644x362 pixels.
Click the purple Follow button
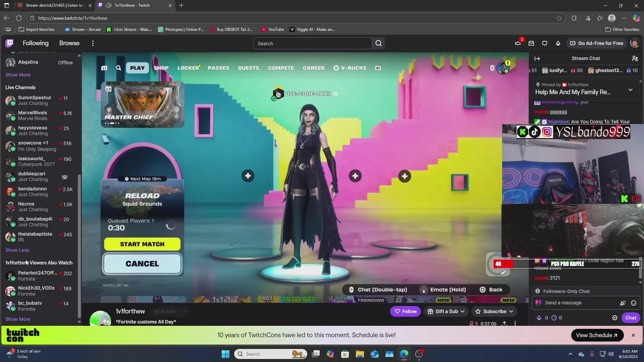[406, 311]
